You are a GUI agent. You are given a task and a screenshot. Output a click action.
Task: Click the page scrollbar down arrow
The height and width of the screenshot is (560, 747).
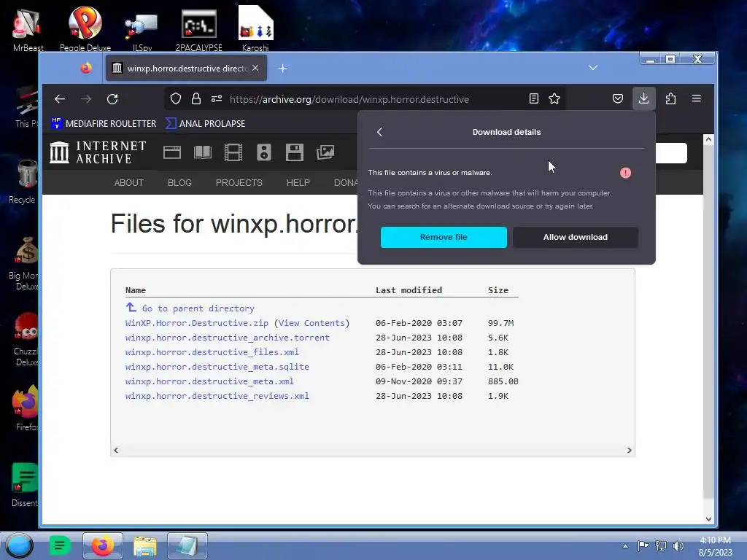pos(708,519)
